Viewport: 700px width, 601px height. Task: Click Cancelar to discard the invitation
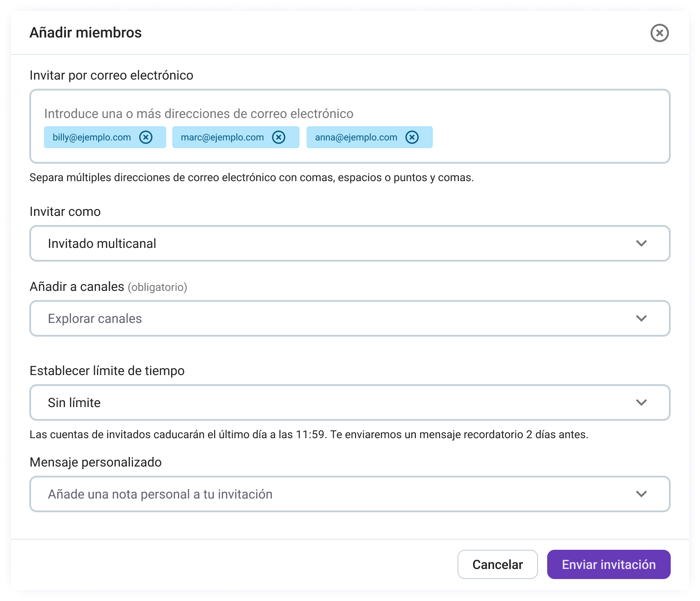click(x=497, y=564)
